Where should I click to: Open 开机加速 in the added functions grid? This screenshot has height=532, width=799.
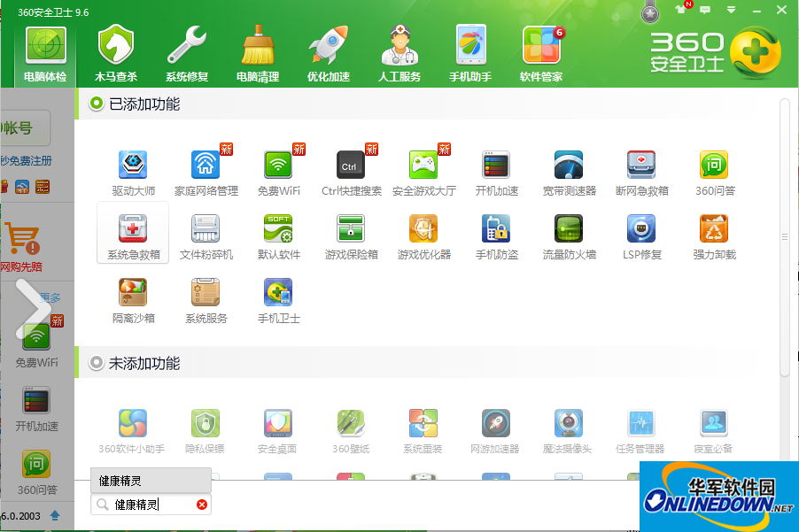point(496,173)
